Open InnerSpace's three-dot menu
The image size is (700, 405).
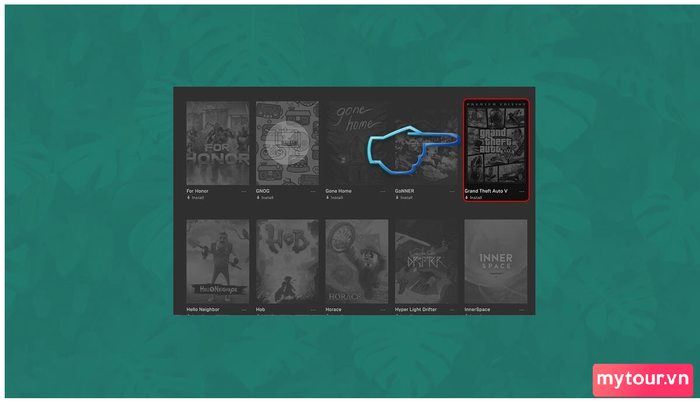click(522, 309)
